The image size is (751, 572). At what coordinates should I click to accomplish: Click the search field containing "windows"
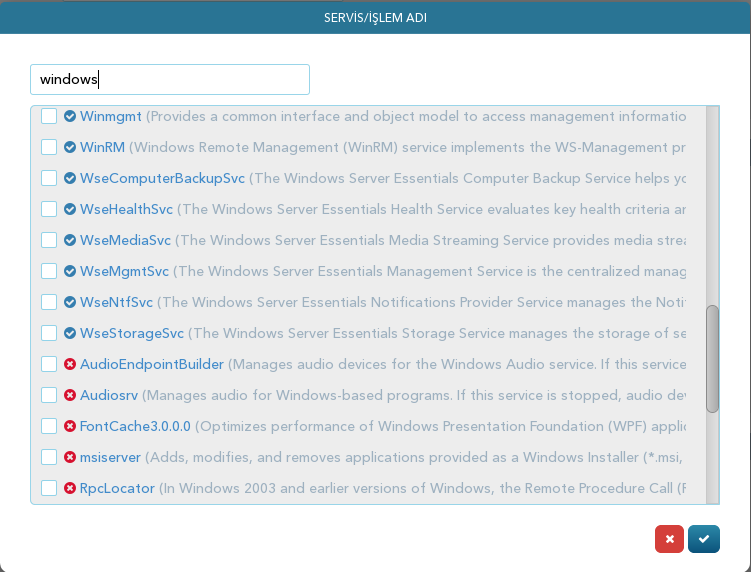pos(170,80)
